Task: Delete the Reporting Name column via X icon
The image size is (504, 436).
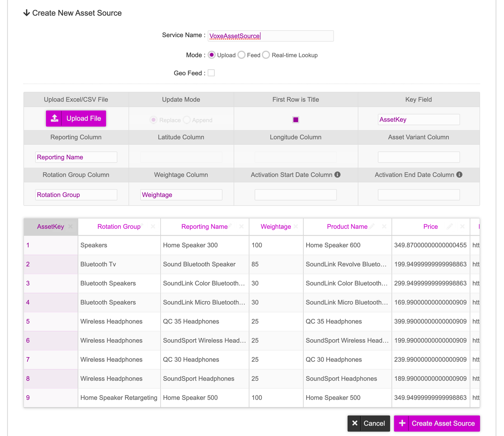Action: [241, 227]
